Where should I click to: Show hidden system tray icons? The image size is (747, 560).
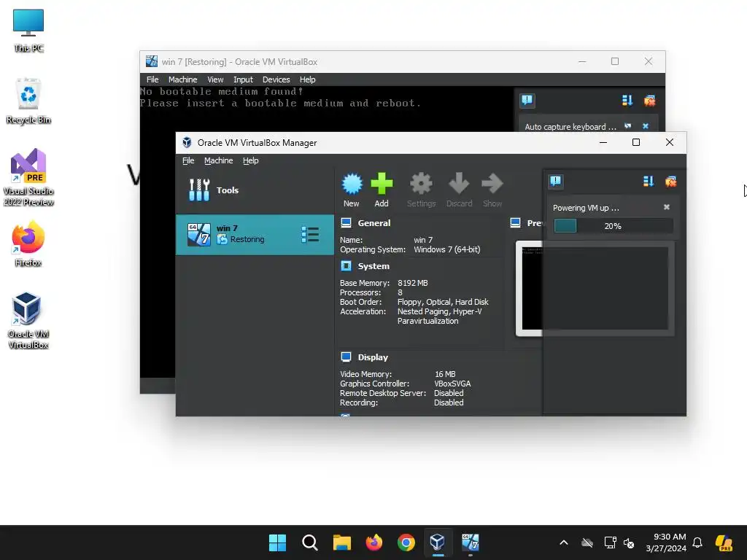click(x=564, y=542)
